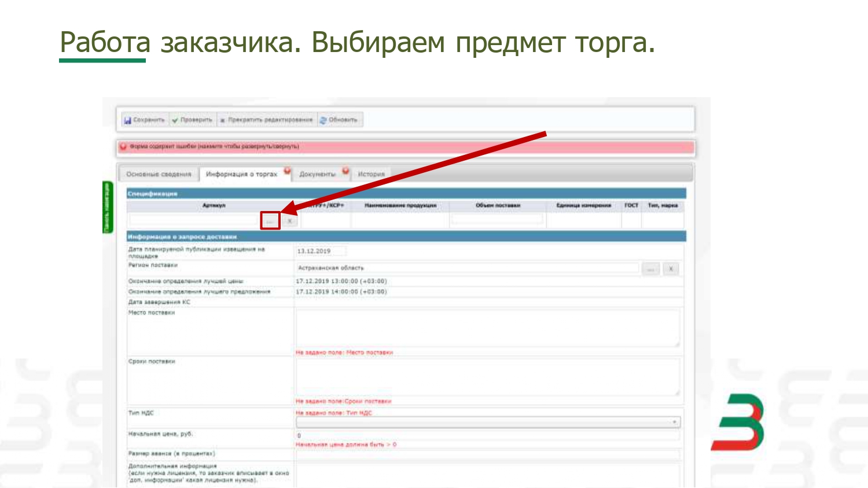This screenshot has height=488, width=868.
Task: Focus the Место поставки text area
Action: pyautogui.click(x=488, y=328)
